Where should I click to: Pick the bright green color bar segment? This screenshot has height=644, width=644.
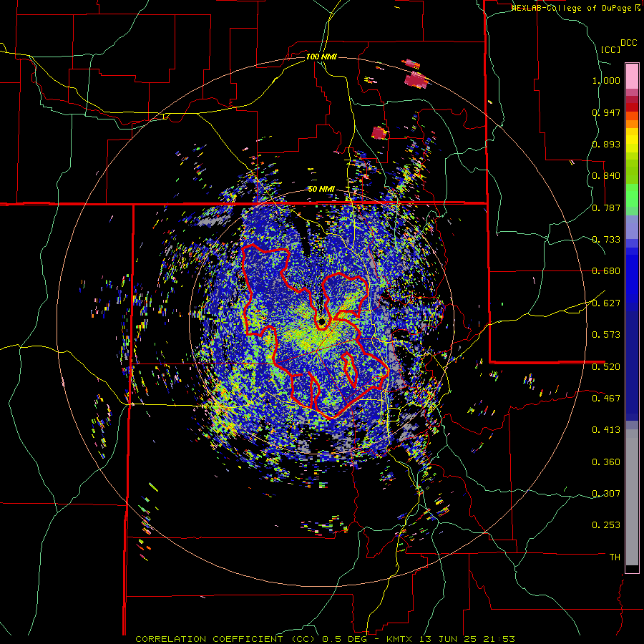pos(632,195)
